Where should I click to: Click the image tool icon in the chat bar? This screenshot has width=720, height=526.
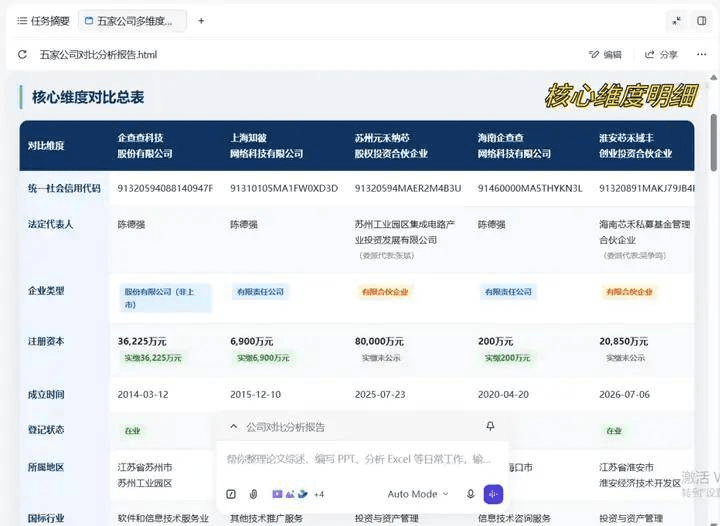coord(290,494)
